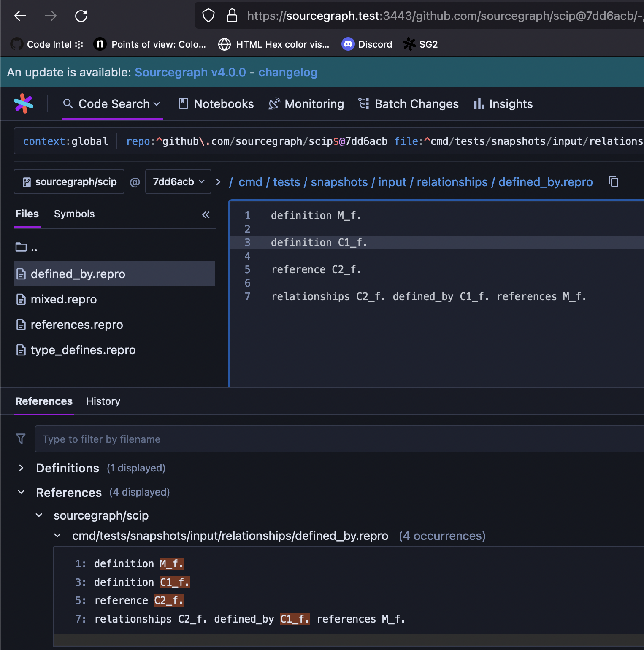
Task: Open the parent folder entry
Action: coord(27,247)
